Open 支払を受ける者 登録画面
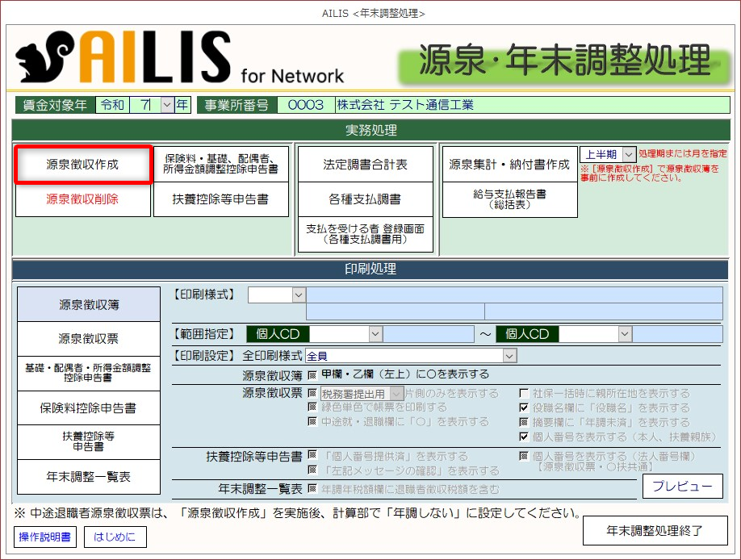This screenshot has height=560, width=741. (365, 234)
